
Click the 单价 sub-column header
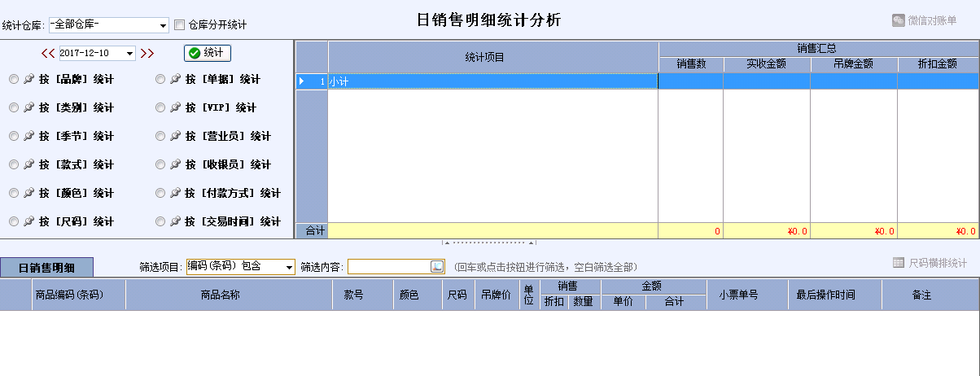click(x=623, y=302)
